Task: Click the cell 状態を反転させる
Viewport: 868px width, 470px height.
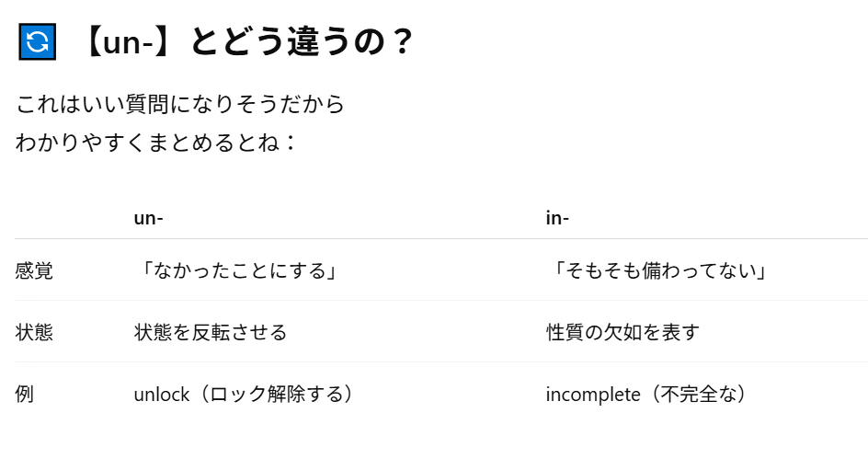Action: click(x=211, y=332)
